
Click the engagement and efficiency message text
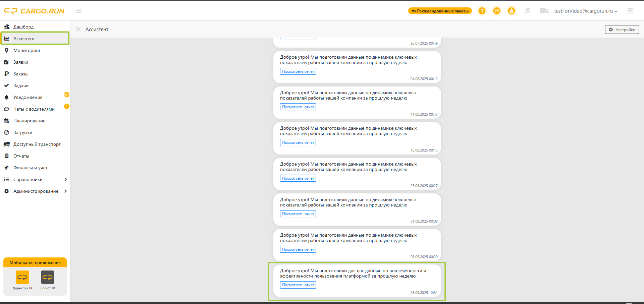pos(353,273)
